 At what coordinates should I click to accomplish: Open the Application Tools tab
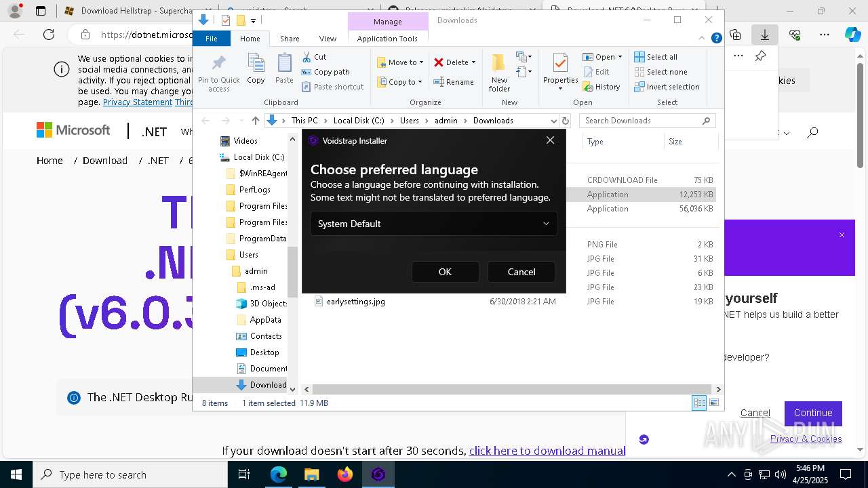387,39
